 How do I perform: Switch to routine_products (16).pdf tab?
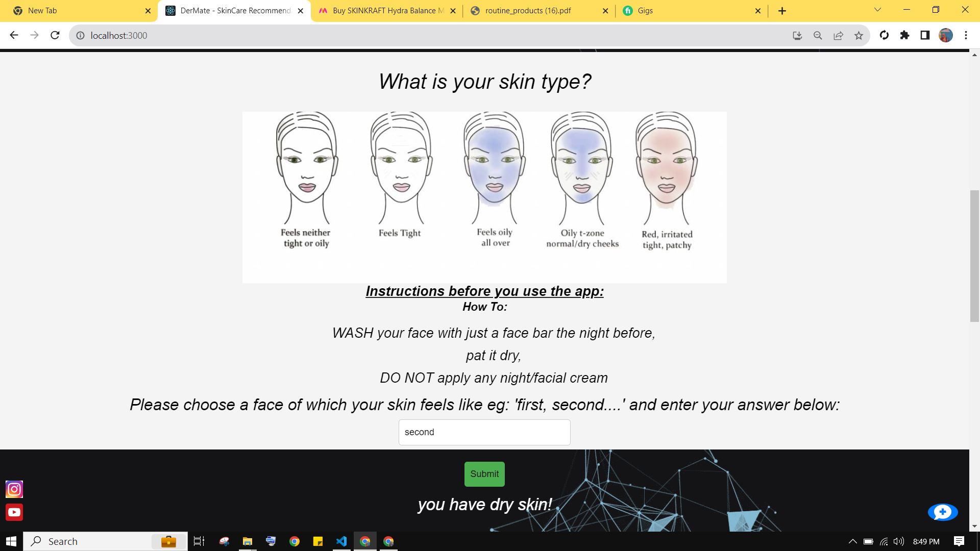tap(528, 11)
